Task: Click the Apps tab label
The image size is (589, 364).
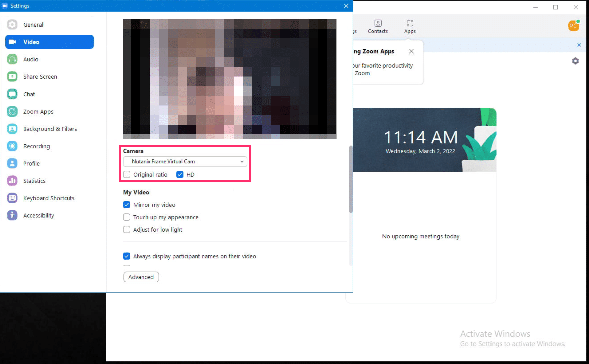Action: tap(410, 31)
